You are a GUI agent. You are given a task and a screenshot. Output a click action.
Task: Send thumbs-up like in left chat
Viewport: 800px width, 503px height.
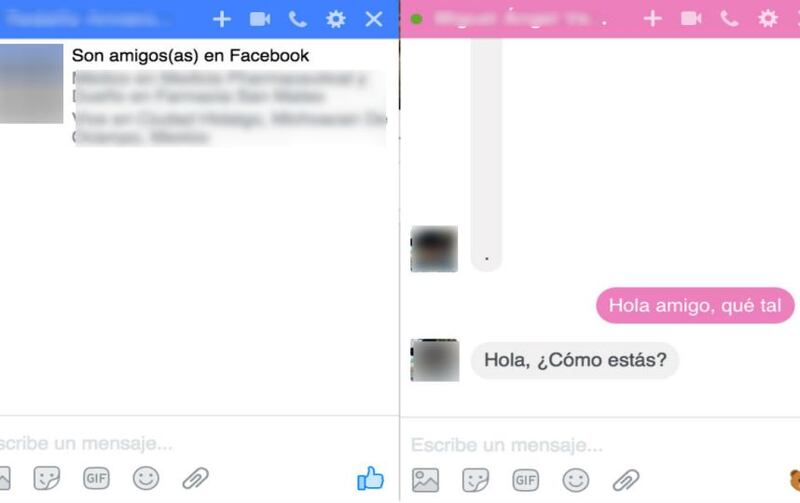(370, 478)
